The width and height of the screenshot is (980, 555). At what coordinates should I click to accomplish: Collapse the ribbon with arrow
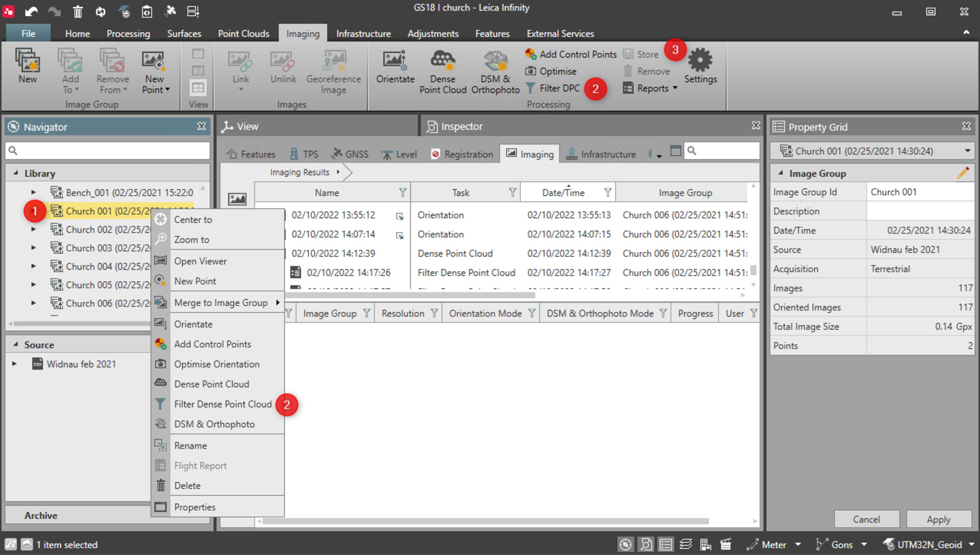click(966, 33)
